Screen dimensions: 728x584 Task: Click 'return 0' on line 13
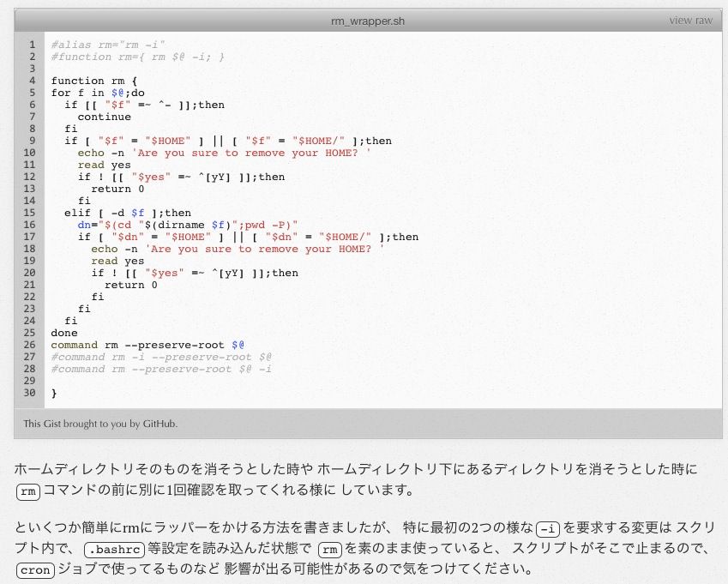point(117,189)
